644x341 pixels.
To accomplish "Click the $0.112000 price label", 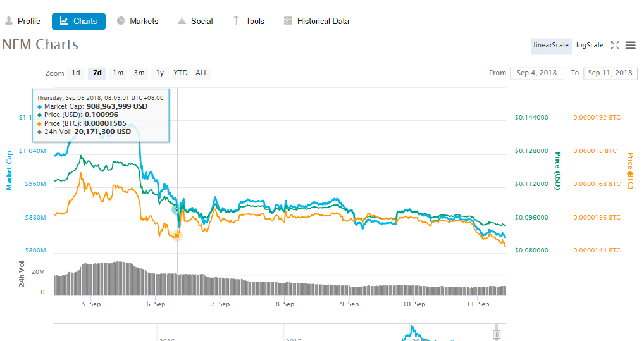I will (x=531, y=184).
